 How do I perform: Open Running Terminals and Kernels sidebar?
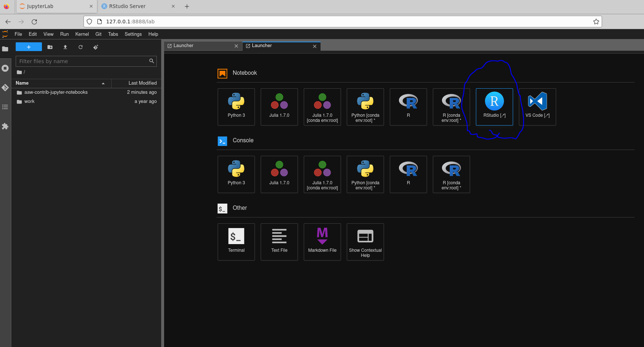[5, 68]
